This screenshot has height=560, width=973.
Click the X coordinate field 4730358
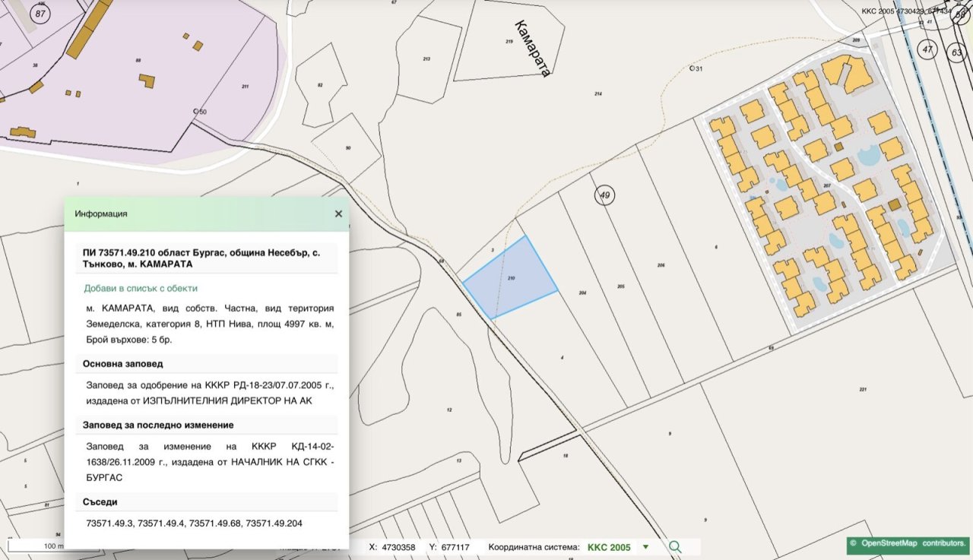pyautogui.click(x=398, y=547)
